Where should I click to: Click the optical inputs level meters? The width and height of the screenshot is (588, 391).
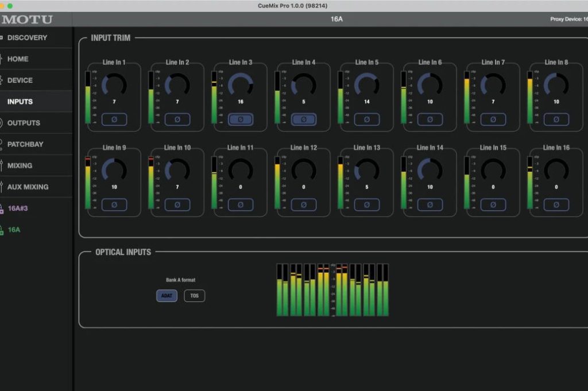[x=332, y=290]
